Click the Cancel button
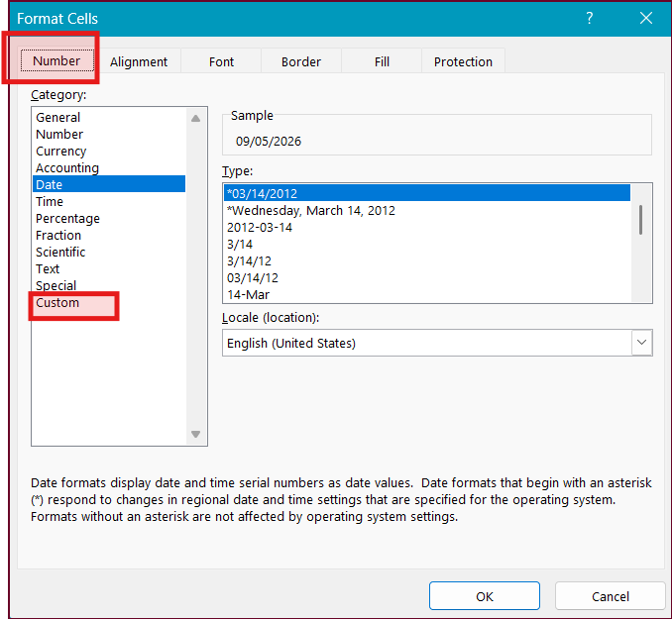This screenshot has width=672, height=619. pos(610,596)
